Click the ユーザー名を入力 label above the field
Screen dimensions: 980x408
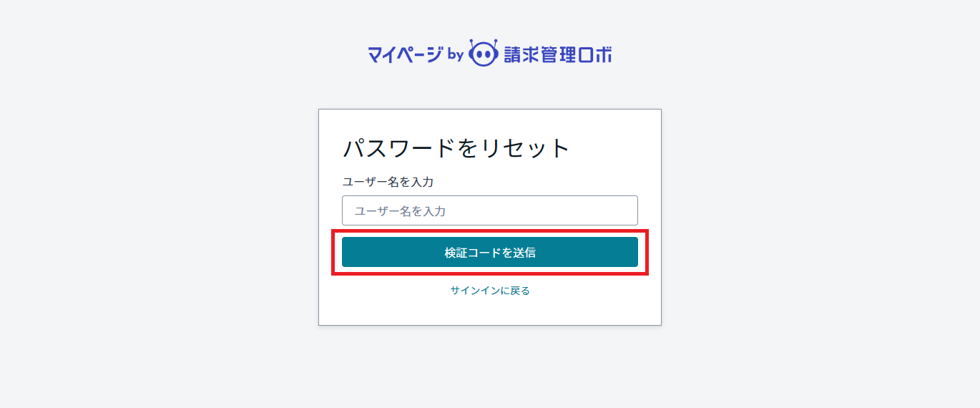coord(388,182)
